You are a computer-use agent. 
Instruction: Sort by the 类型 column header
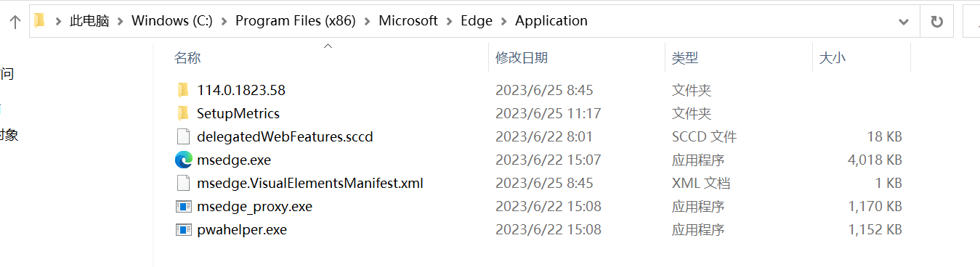685,58
